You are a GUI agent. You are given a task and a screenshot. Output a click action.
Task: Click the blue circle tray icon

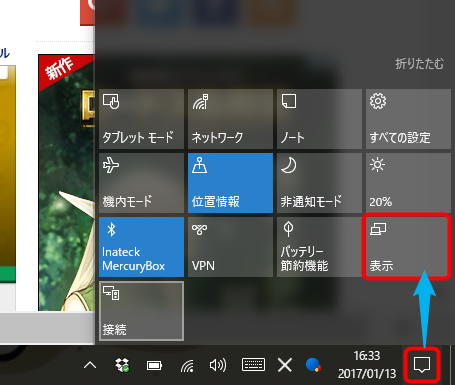point(313,365)
